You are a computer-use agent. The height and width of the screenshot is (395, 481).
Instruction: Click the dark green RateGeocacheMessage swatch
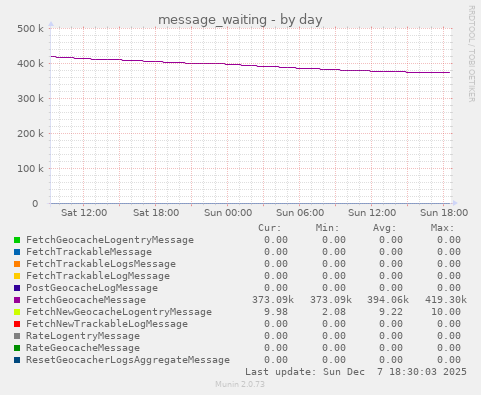coord(17,348)
